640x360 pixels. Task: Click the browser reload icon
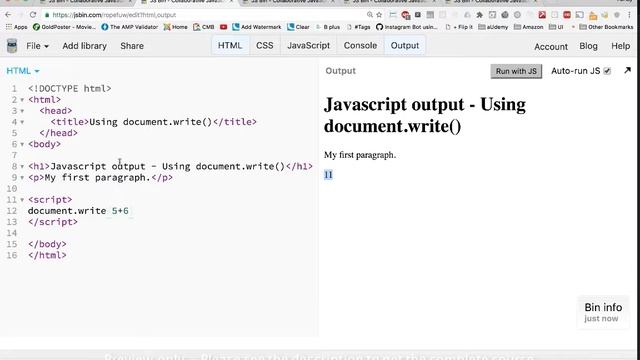click(33, 15)
